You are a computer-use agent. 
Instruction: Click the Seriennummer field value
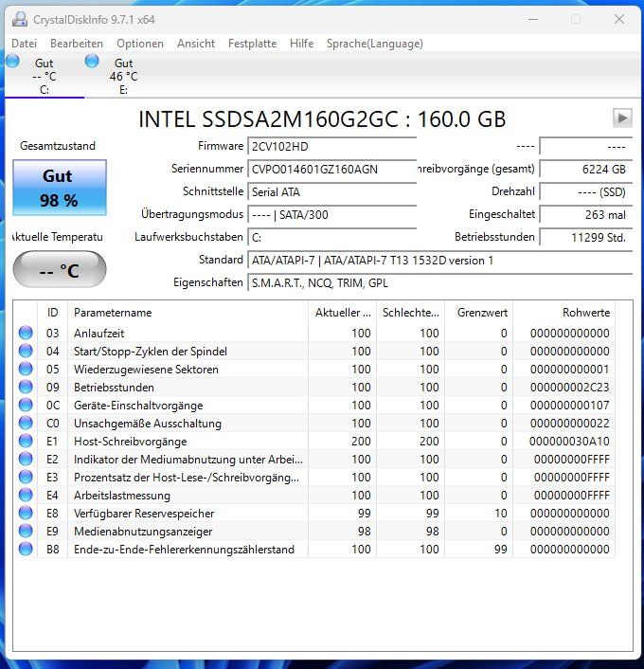(331, 169)
